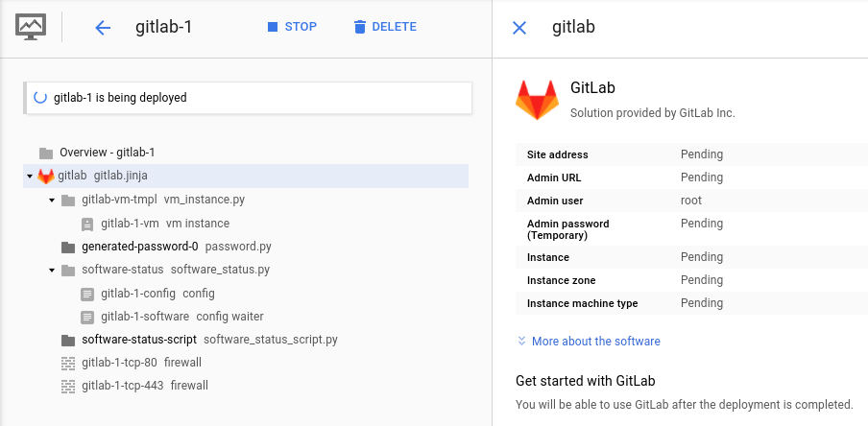Image resolution: width=868 pixels, height=426 pixels.
Task: Open the Overview - gitlab-1 folder
Action: pyautogui.click(x=45, y=153)
